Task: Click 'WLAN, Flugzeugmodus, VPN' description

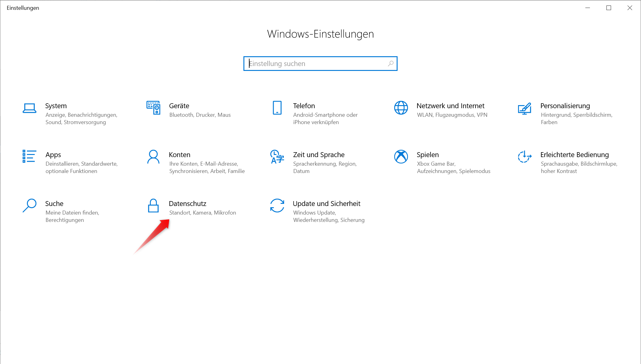Action: tap(452, 115)
